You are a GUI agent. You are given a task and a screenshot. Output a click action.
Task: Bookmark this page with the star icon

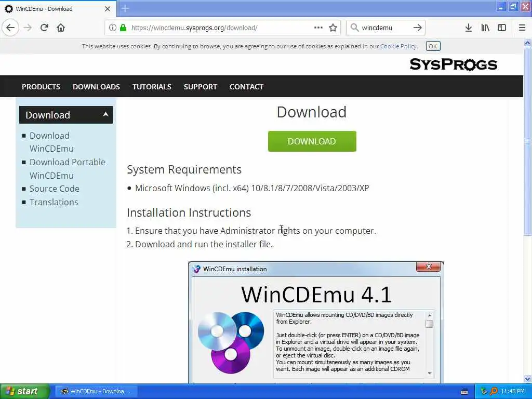tap(333, 28)
